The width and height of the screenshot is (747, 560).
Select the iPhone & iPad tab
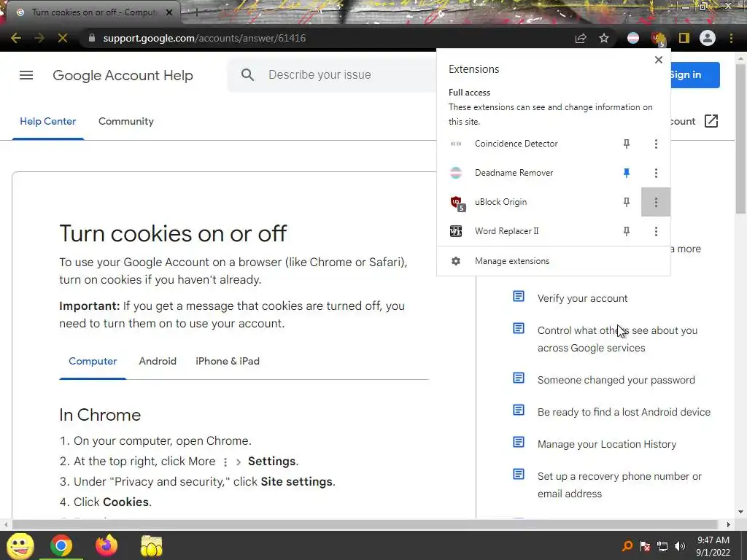pos(228,361)
